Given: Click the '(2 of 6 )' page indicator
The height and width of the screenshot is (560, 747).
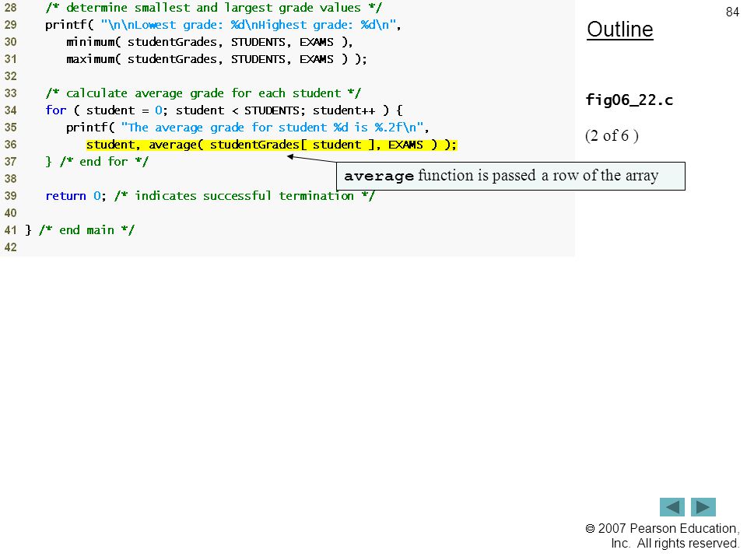Looking at the screenshot, I should (x=612, y=135).
